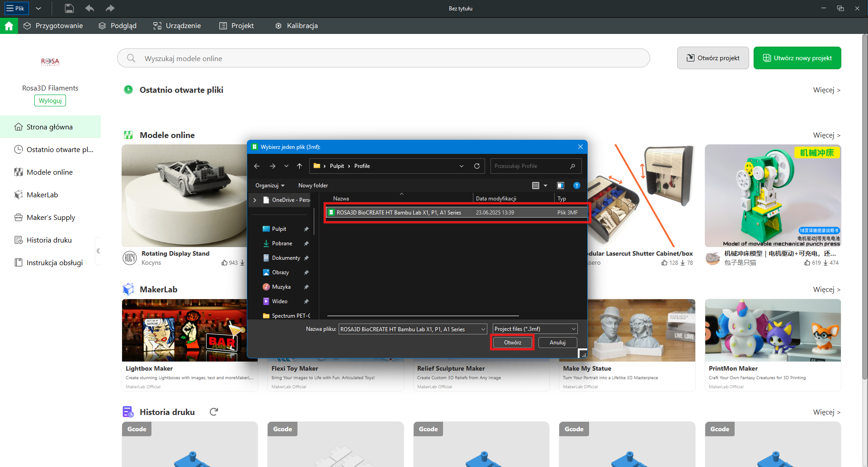
Task: Expand the OneDrive tree item
Action: [x=255, y=200]
